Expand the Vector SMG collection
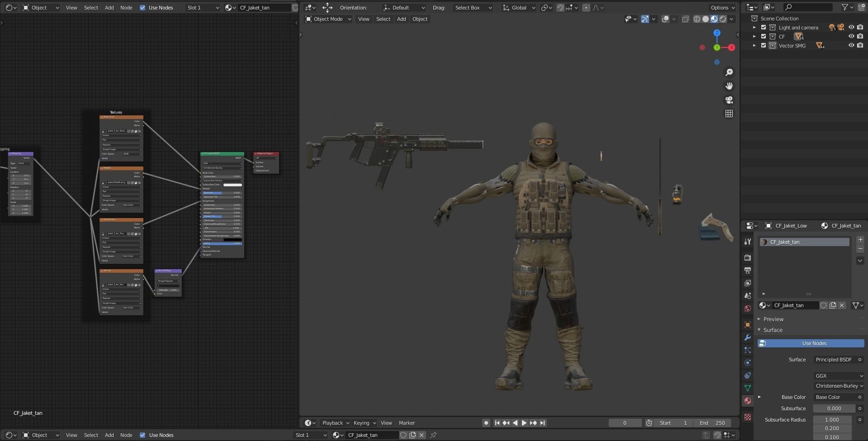This screenshot has height=441, width=868. [x=754, y=46]
